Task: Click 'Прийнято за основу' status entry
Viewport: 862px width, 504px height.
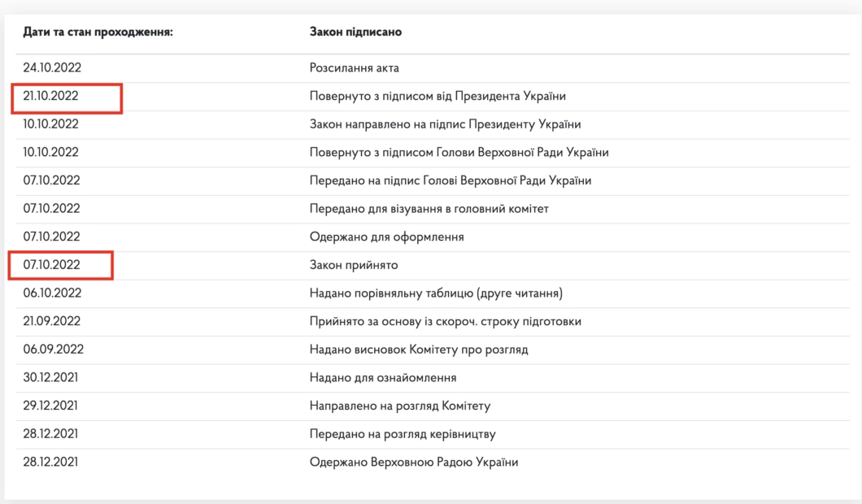Action: [x=445, y=322]
